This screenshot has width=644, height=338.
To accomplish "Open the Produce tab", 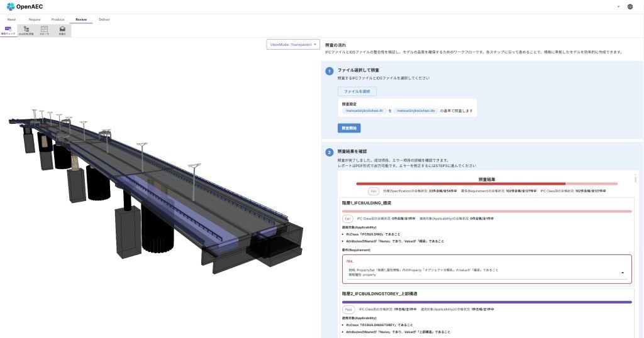I will (58, 19).
